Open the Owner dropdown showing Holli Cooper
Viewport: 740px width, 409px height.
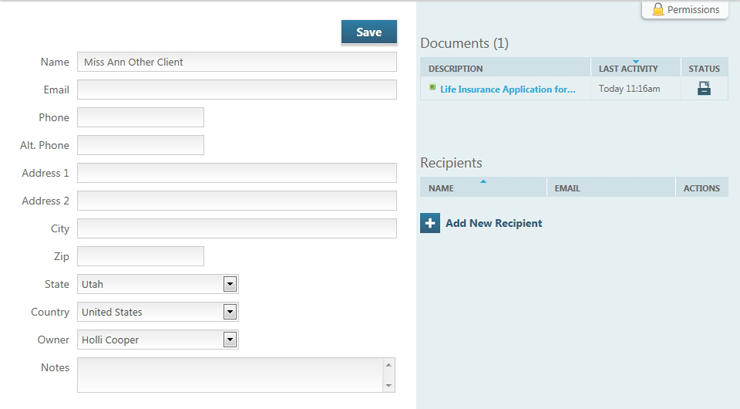coord(230,340)
